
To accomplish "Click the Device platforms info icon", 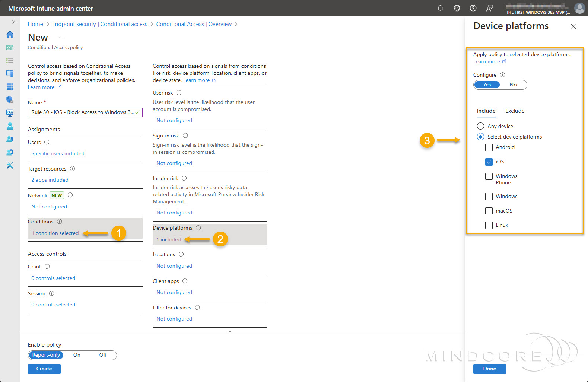I will pos(198,228).
